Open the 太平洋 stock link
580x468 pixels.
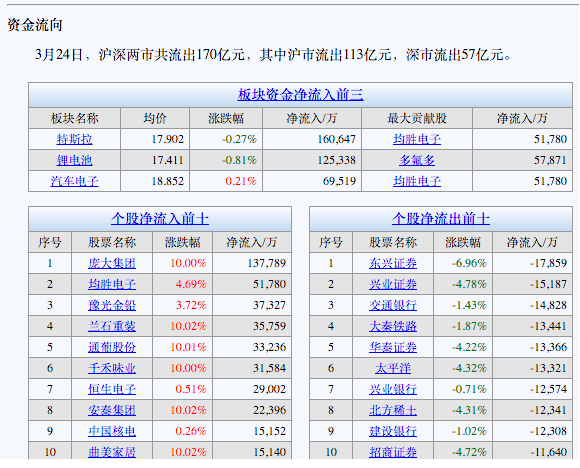tap(393, 368)
